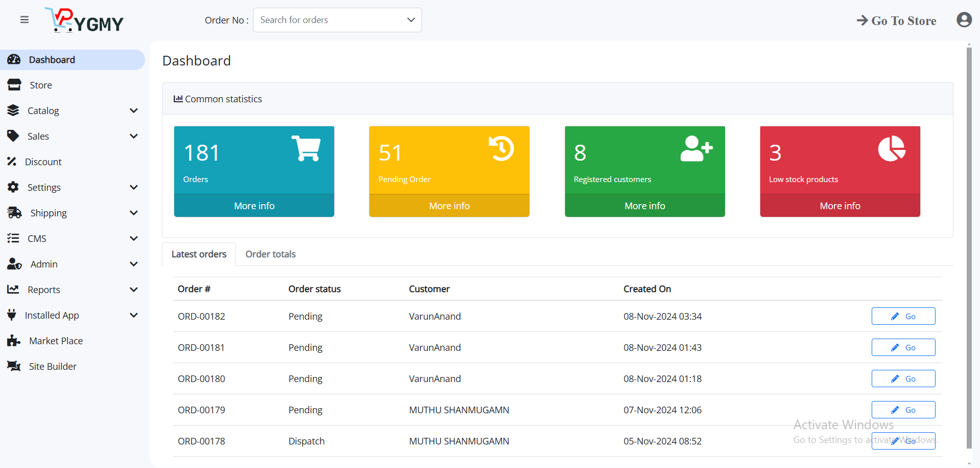Switch to the Order totals tab
The image size is (980, 468).
point(270,254)
